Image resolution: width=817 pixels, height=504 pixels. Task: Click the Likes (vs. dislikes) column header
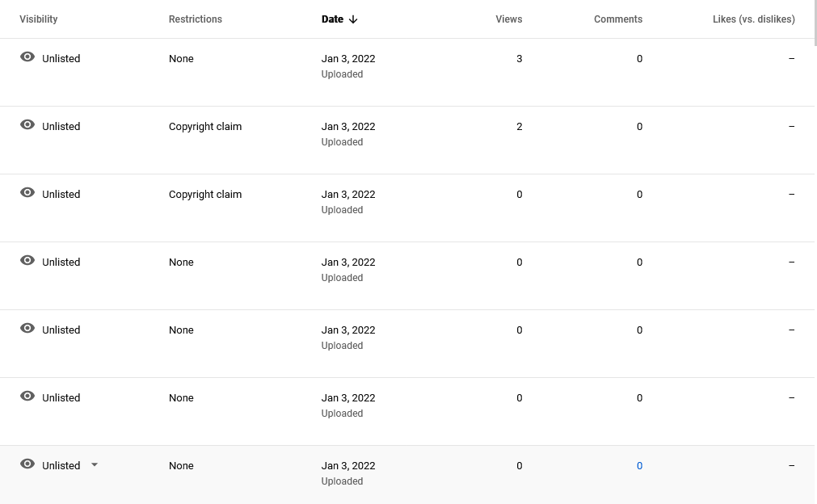point(753,19)
